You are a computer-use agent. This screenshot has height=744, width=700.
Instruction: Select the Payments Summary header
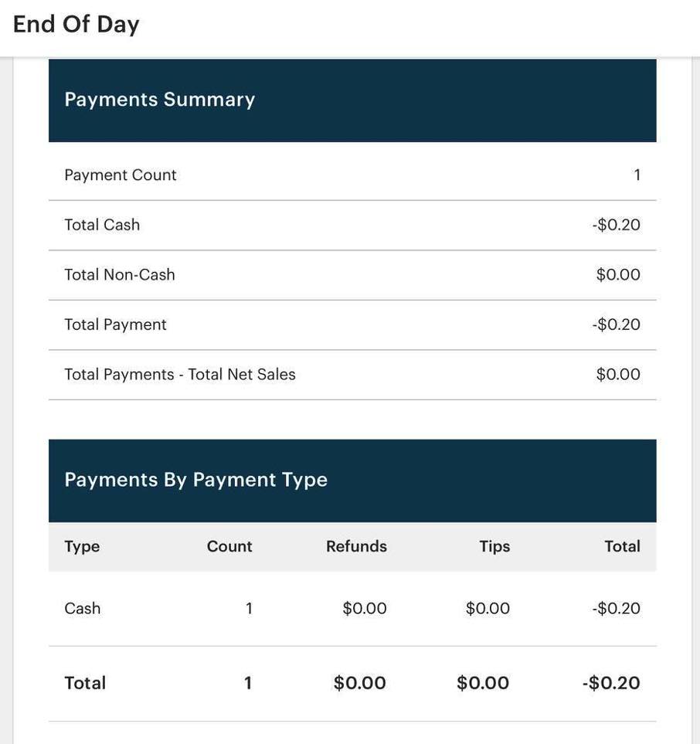[160, 98]
